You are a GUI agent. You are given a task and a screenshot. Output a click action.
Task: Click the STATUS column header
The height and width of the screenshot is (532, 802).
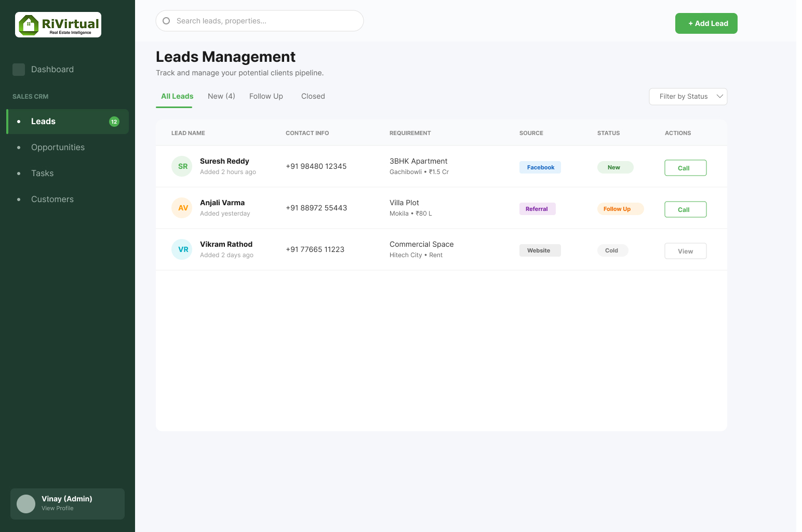(608, 133)
